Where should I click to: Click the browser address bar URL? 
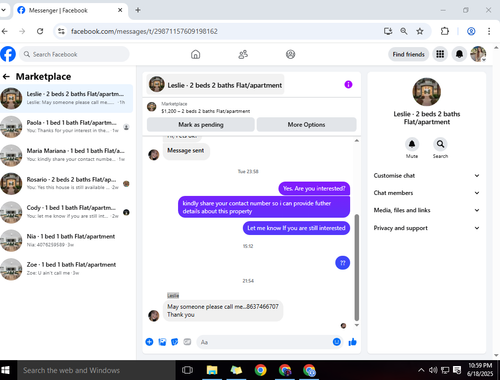pos(144,31)
